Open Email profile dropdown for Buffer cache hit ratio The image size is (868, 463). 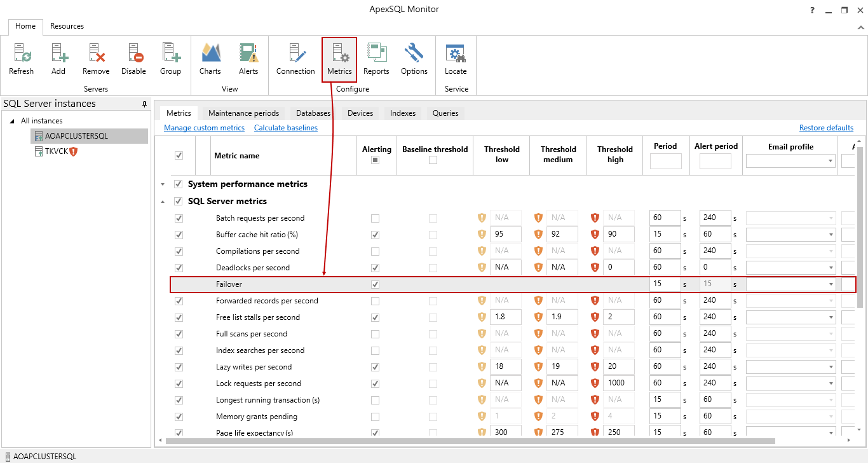pos(831,235)
